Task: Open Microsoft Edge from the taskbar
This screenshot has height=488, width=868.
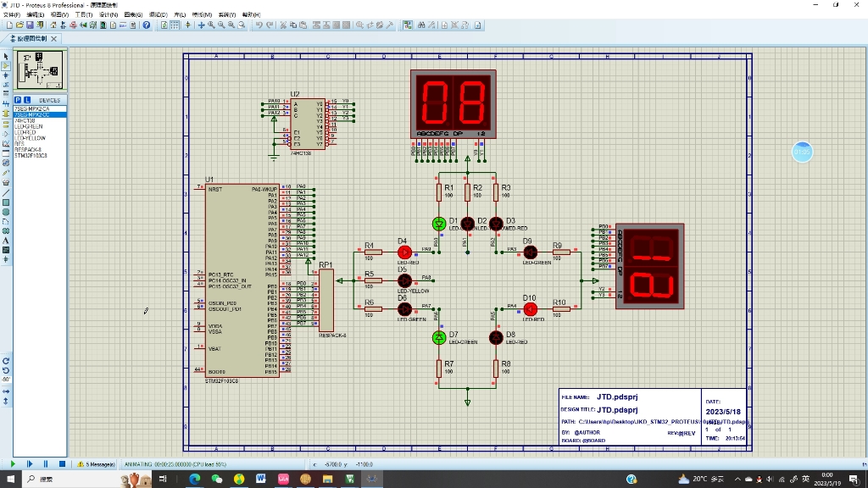Action: click(195, 480)
